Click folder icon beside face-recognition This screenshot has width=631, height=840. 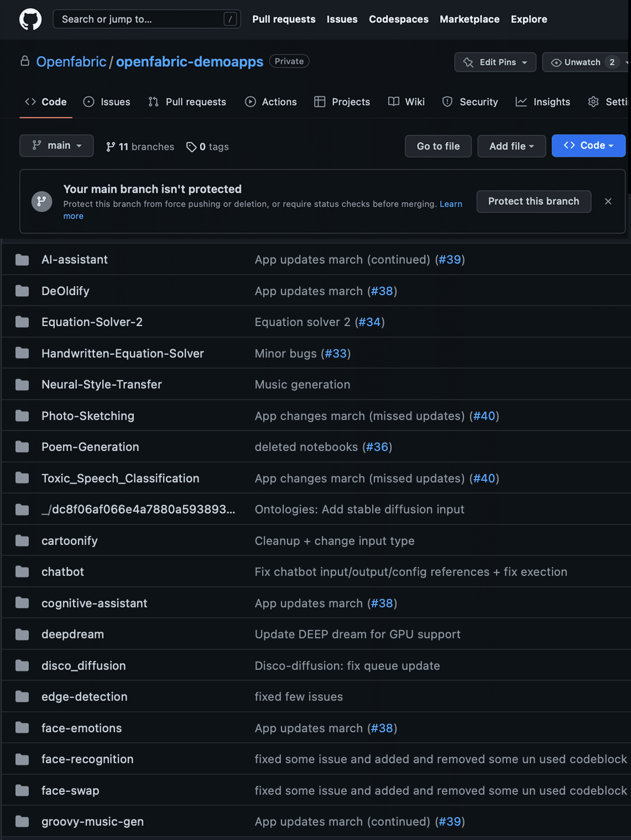(x=22, y=759)
